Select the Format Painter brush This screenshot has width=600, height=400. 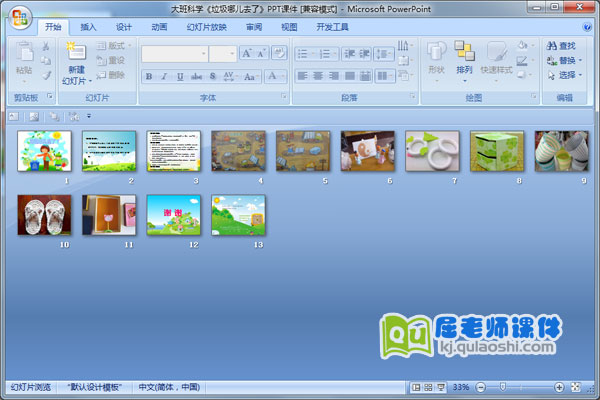coord(46,75)
